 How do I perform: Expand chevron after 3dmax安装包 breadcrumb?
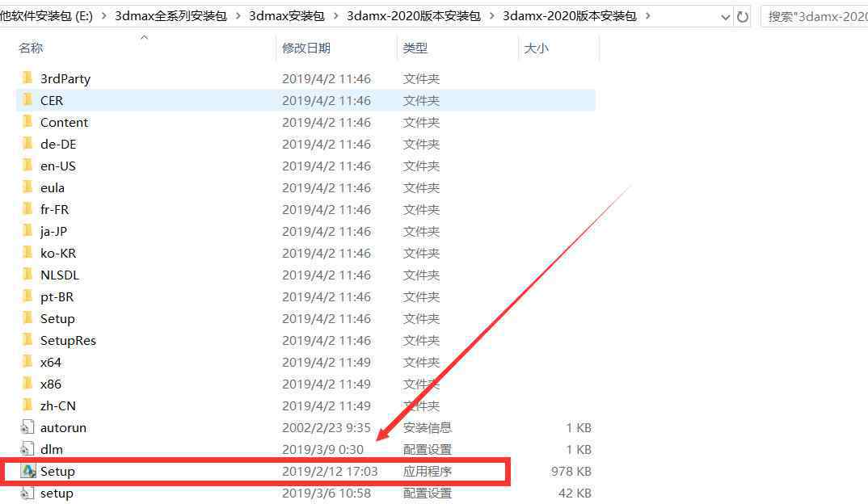335,17
